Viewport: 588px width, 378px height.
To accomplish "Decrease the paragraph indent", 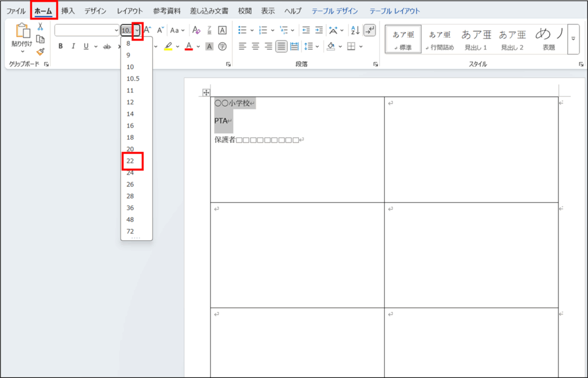I will (307, 30).
